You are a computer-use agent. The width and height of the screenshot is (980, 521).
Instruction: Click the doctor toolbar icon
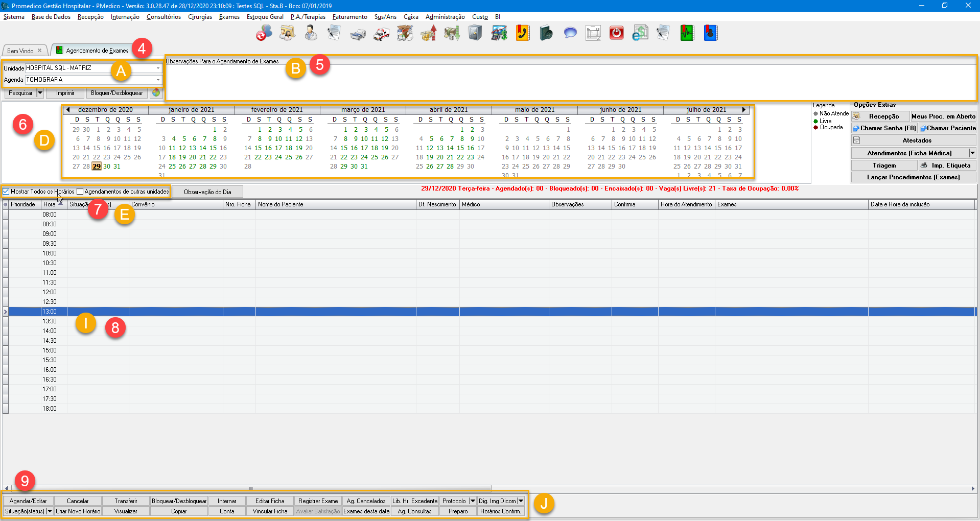click(x=311, y=34)
